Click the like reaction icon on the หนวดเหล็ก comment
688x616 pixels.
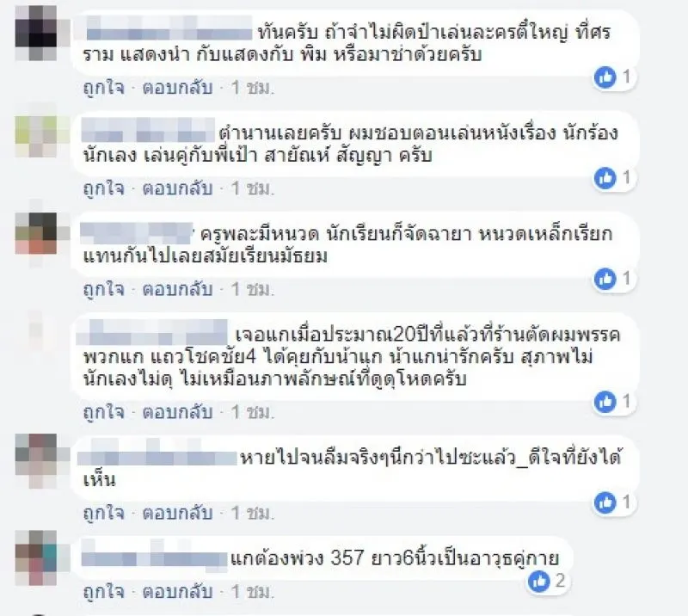point(605,279)
